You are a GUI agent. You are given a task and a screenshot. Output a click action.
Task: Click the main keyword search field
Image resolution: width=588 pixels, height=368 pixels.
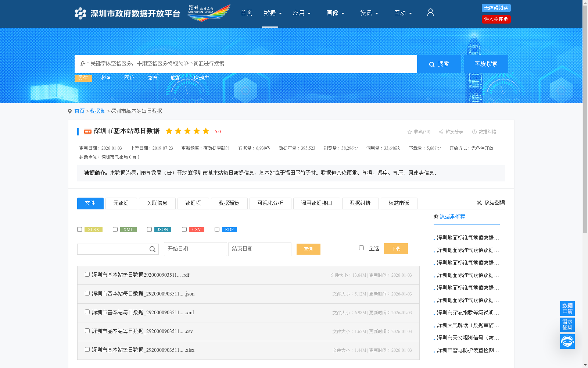click(246, 64)
